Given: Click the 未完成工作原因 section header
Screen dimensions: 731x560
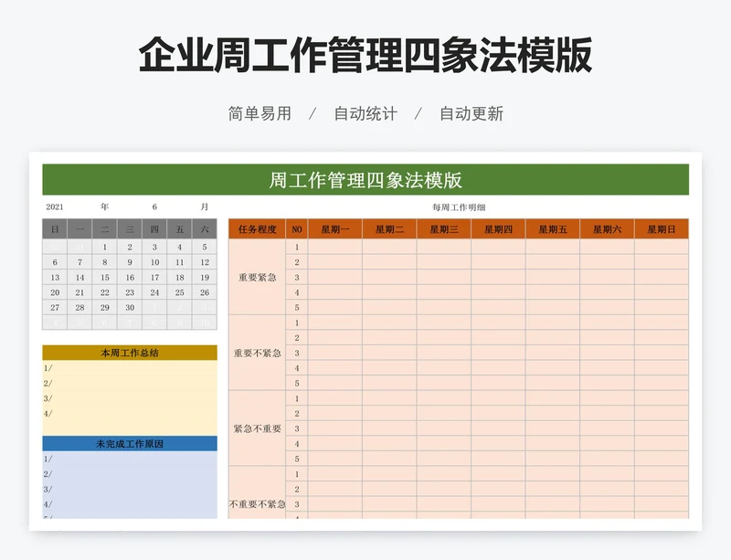Looking at the screenshot, I should 130,444.
